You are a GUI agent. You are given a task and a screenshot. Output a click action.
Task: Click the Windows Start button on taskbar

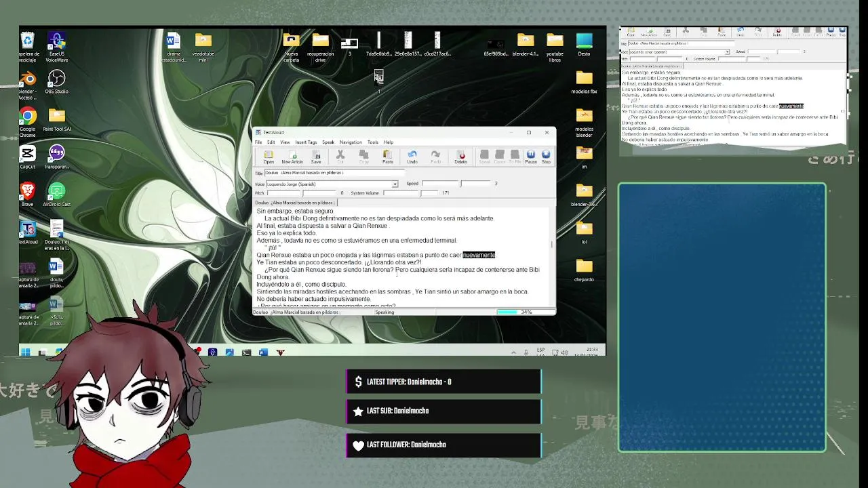[x=25, y=352]
